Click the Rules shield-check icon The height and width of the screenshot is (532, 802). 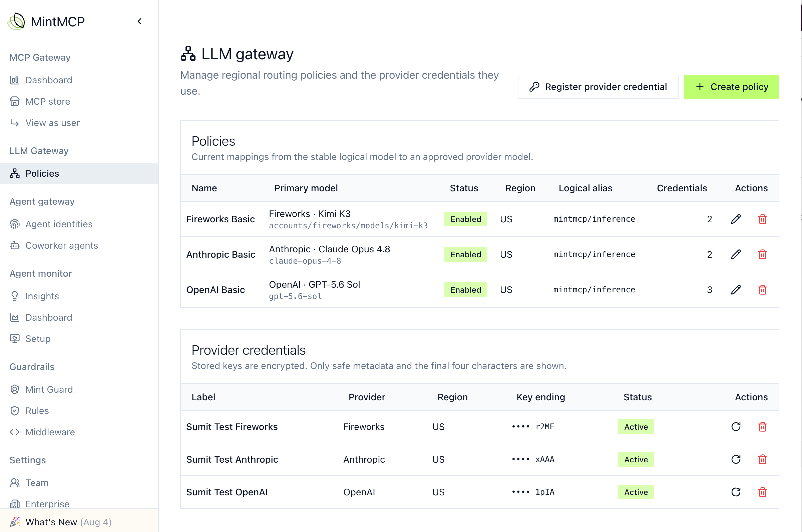coord(15,411)
